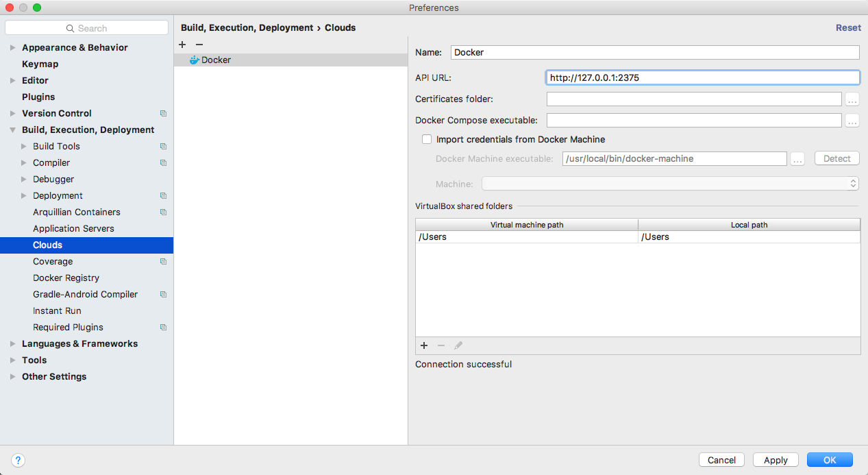Open Plugins settings

(38, 97)
